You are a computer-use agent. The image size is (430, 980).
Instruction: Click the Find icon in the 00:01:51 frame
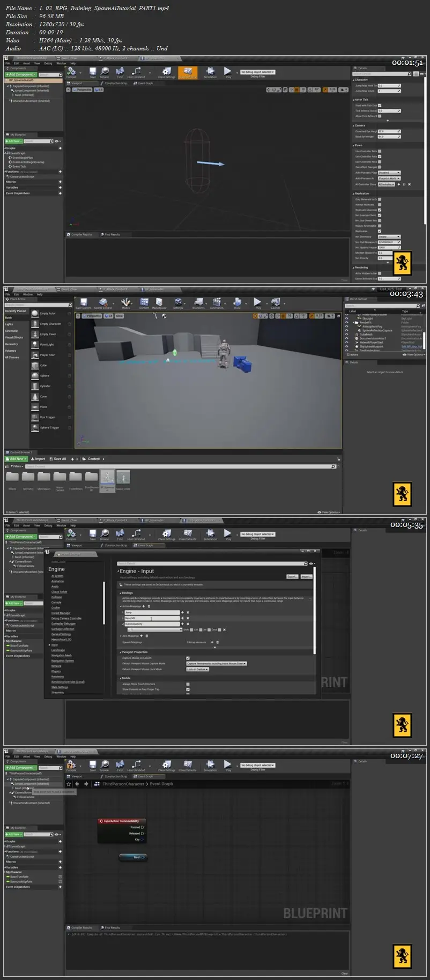tap(120, 72)
